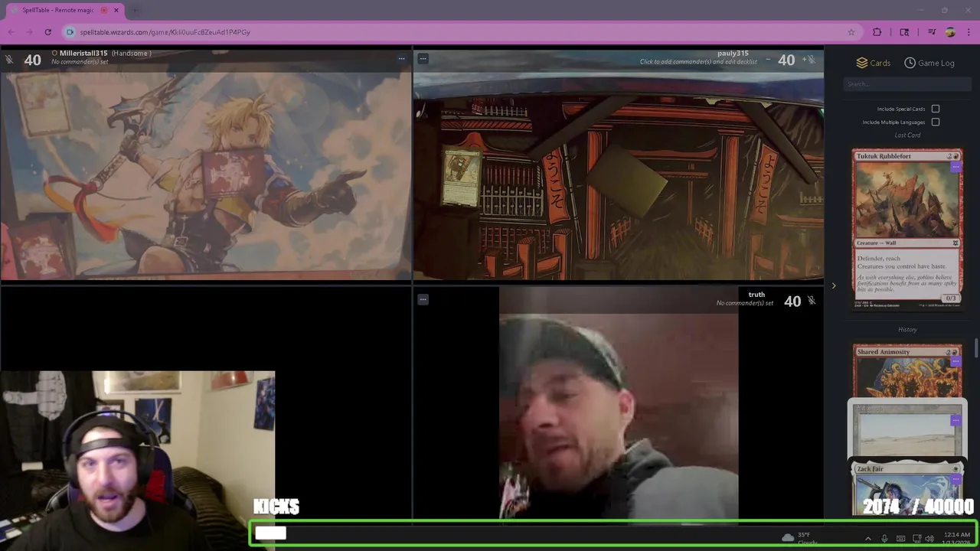This screenshot has height=551, width=980.
Task: Toggle truth player's muted microphone icon
Action: pyautogui.click(x=812, y=301)
